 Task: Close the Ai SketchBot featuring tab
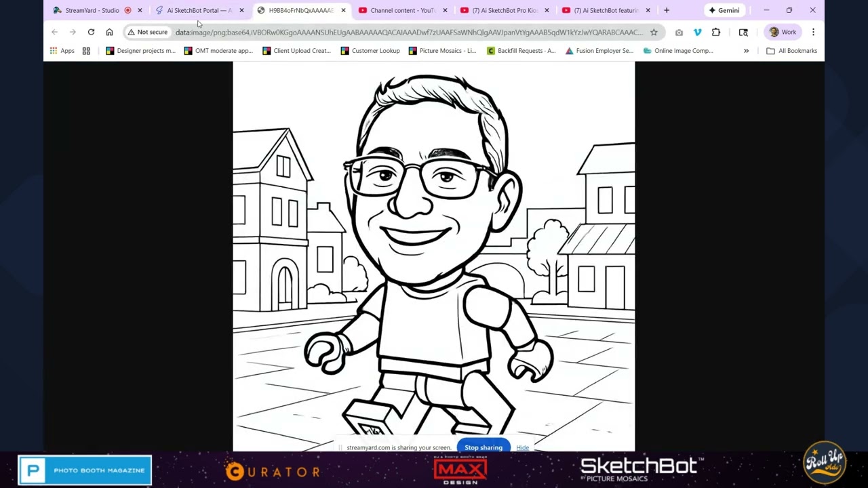tap(648, 10)
